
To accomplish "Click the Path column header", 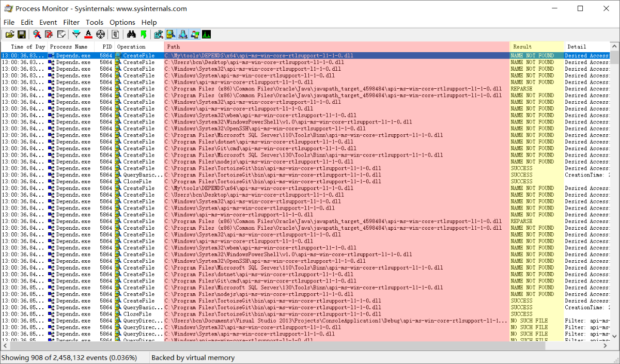I will (337, 46).
